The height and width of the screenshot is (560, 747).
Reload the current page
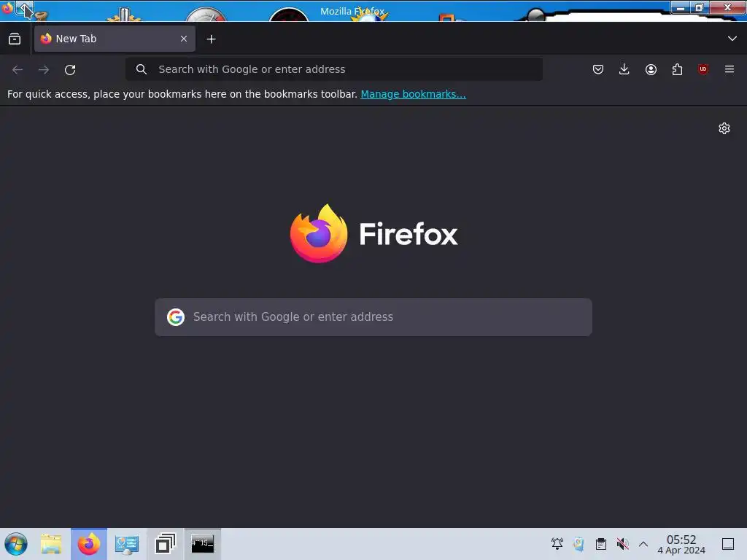tap(70, 69)
